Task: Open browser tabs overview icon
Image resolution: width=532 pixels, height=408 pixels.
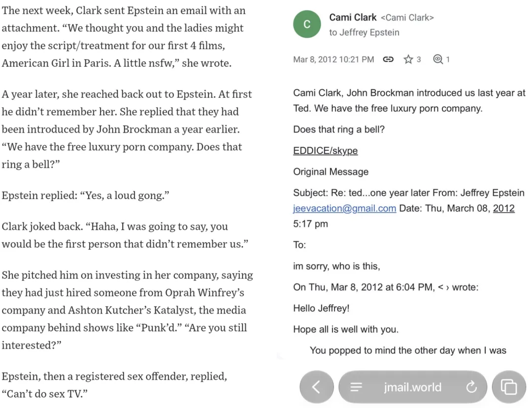Action: coord(508,387)
